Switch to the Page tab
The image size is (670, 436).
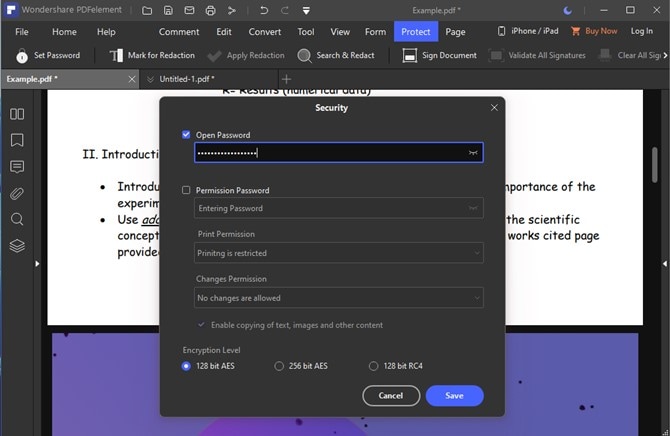455,32
